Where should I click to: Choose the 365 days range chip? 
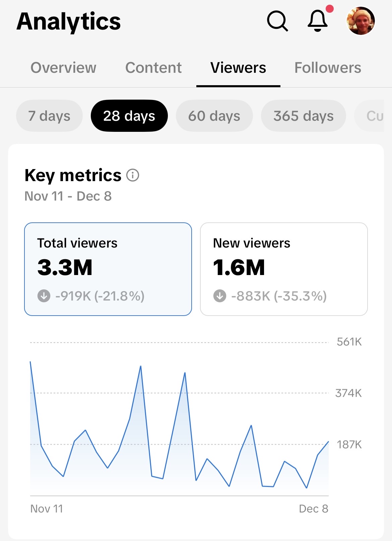(x=303, y=116)
